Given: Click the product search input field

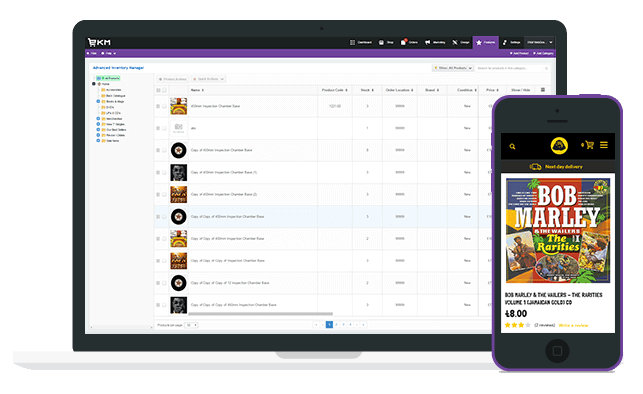Looking at the screenshot, I should click(x=512, y=68).
